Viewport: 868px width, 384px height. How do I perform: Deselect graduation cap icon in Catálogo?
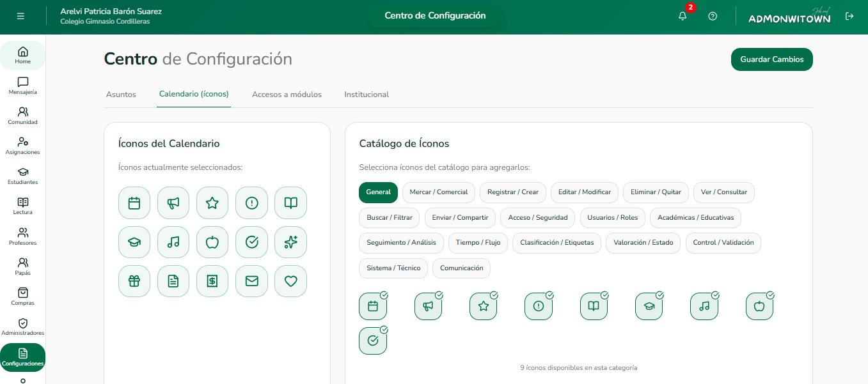pyautogui.click(x=649, y=306)
